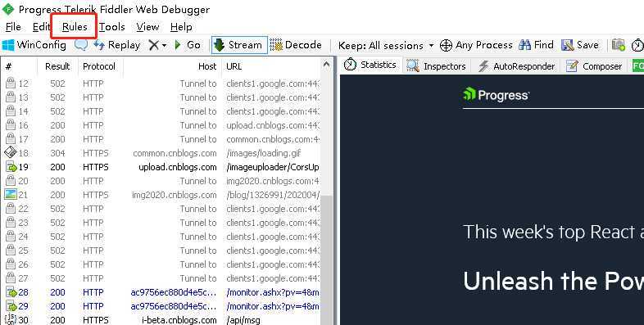Viewport: 644px width, 325px height.
Task: Click the Save toolbar button
Action: point(580,45)
